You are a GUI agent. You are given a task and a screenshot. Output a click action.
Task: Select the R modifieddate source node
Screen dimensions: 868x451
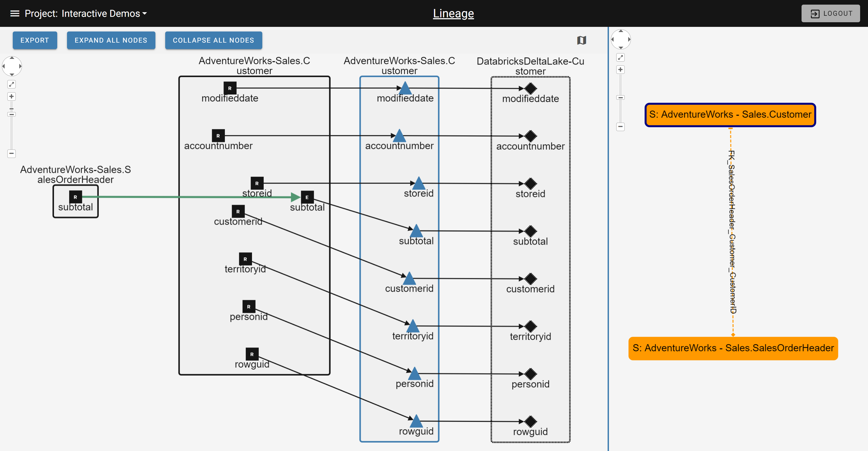coord(230,88)
